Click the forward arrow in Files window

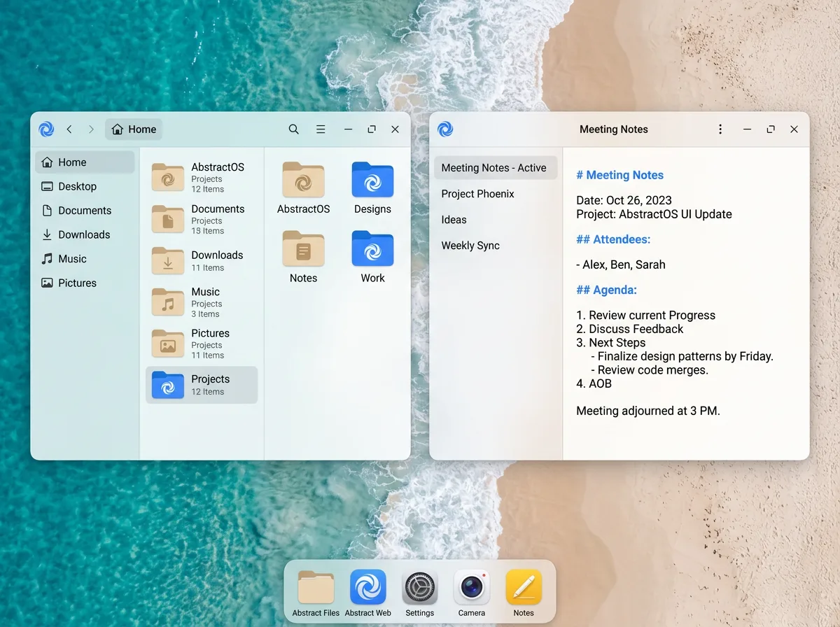[x=91, y=129]
